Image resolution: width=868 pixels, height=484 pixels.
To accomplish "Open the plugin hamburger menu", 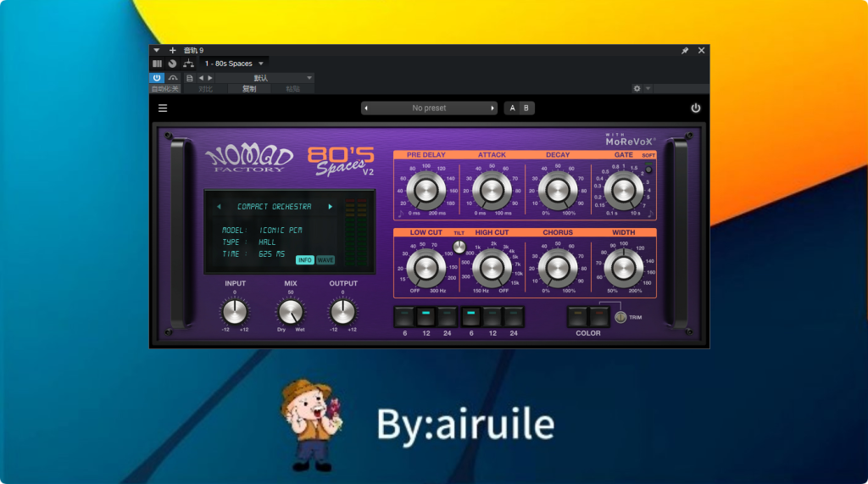I will click(163, 108).
